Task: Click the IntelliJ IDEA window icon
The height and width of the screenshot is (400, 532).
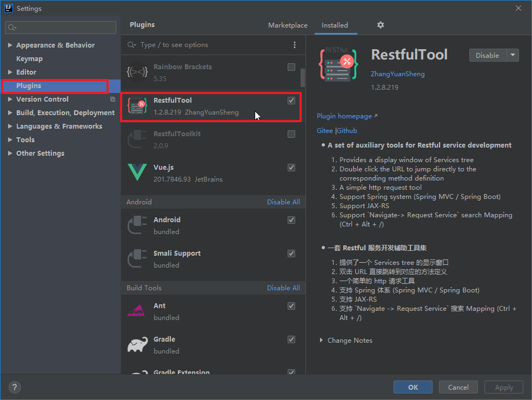Action: (x=9, y=8)
